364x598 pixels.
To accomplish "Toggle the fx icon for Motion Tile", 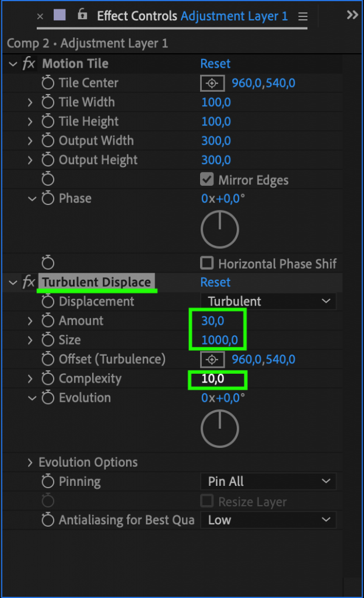I will [x=29, y=63].
